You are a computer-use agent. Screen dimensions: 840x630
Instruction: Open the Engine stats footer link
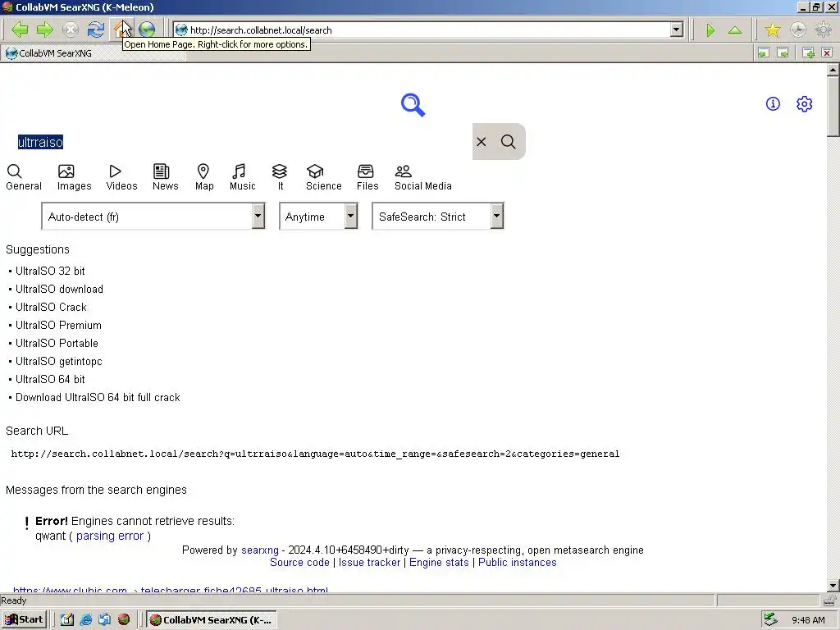click(x=439, y=563)
